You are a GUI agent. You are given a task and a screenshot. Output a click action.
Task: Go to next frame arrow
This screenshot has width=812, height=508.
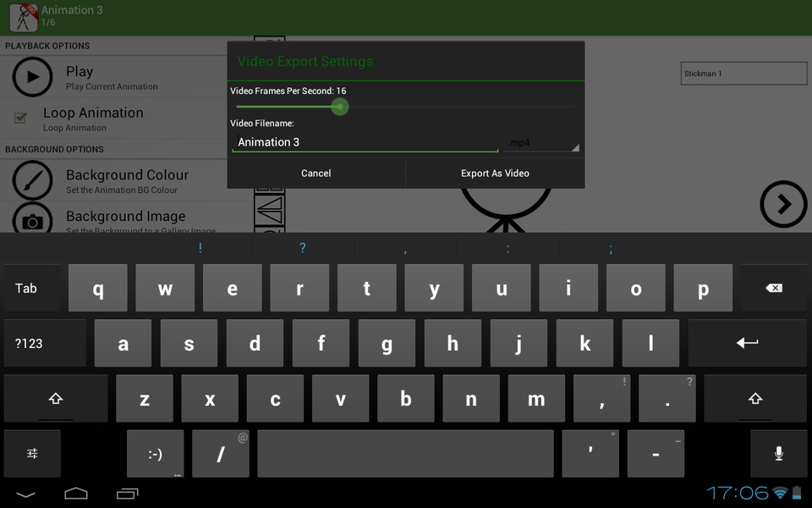[783, 204]
